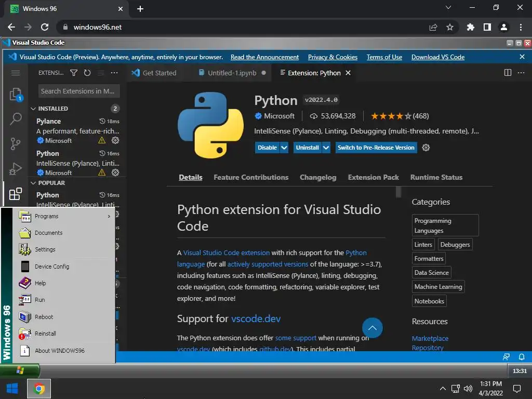Open Chrome tab search dropdown chevron

[x=448, y=7]
